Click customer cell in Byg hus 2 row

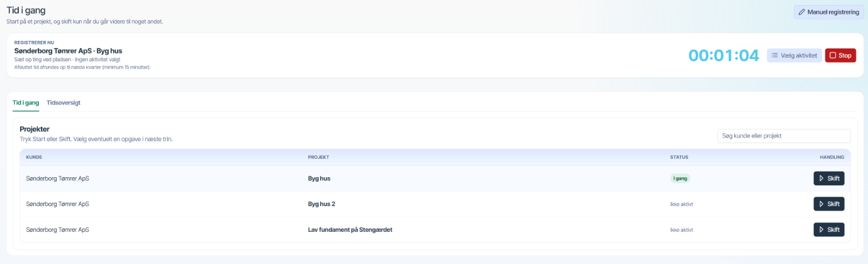[x=57, y=204]
